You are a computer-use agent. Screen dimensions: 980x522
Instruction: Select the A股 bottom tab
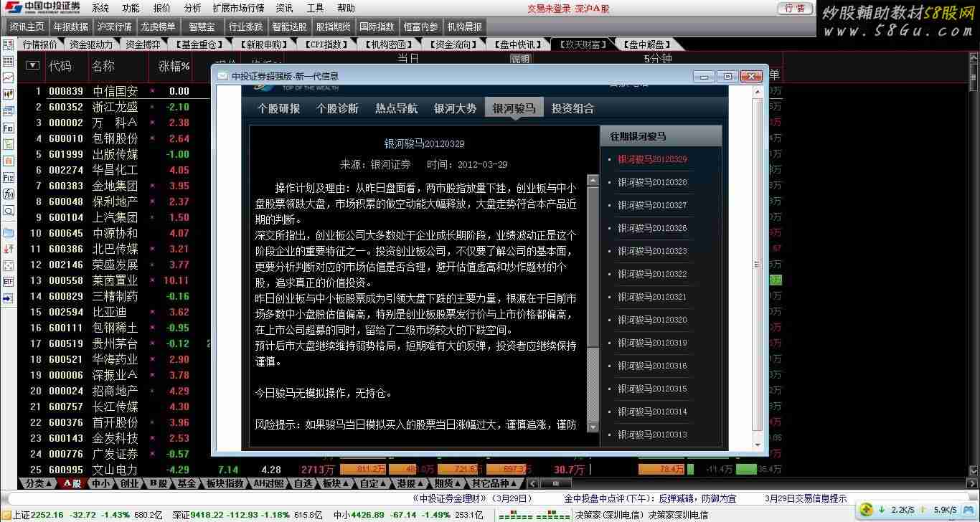(x=72, y=484)
